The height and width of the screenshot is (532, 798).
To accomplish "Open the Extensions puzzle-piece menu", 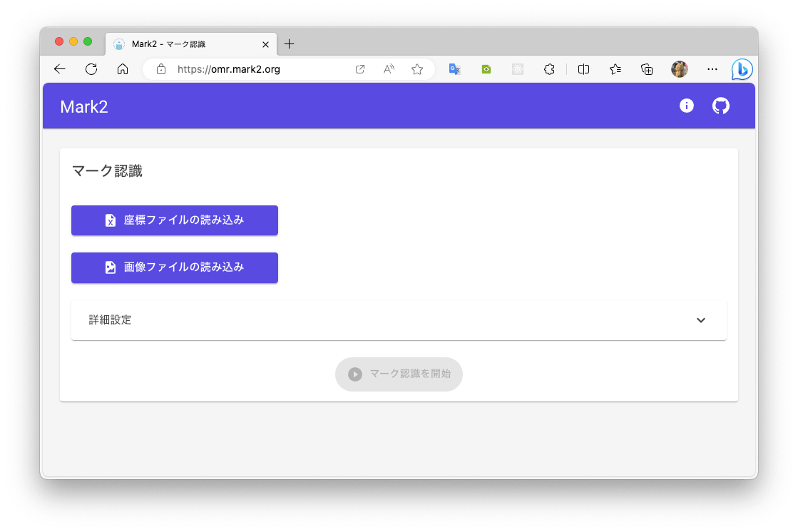I will 549,69.
